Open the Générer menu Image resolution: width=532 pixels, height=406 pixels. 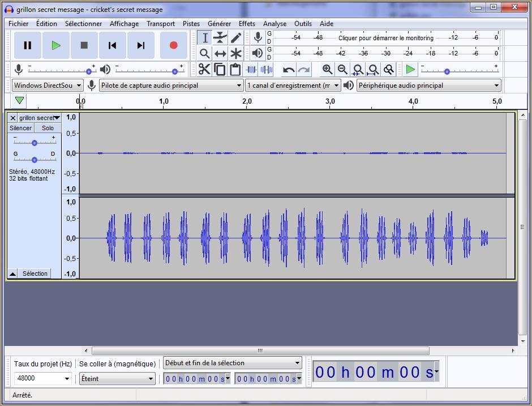tap(219, 24)
